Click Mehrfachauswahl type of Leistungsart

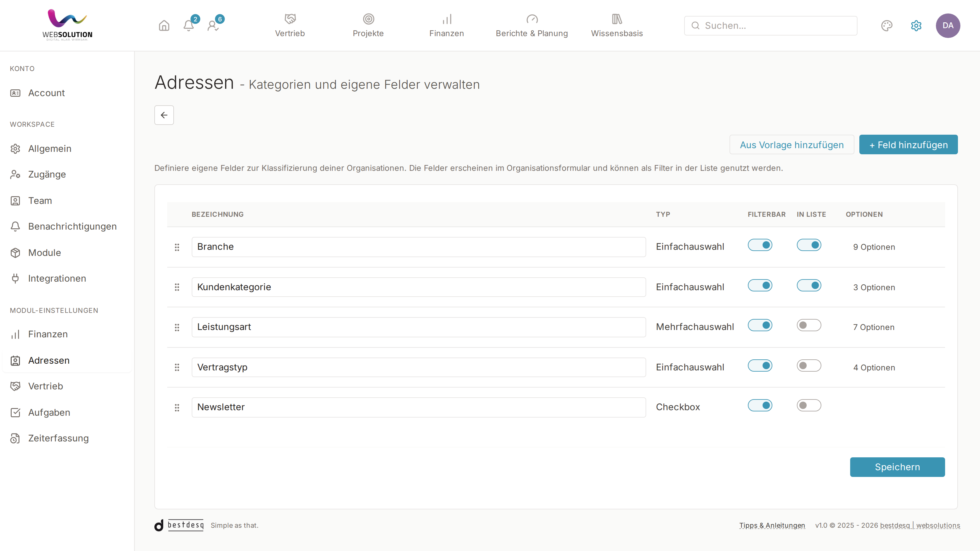pyautogui.click(x=695, y=327)
